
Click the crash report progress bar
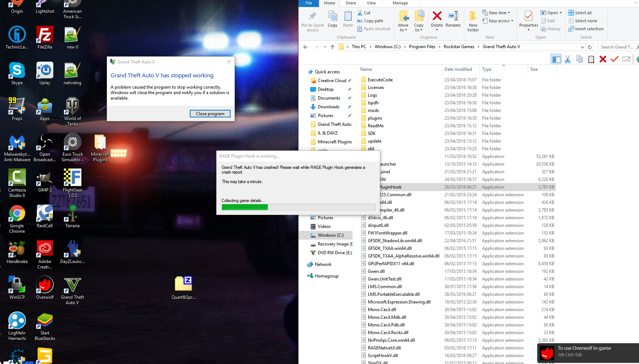coord(299,207)
